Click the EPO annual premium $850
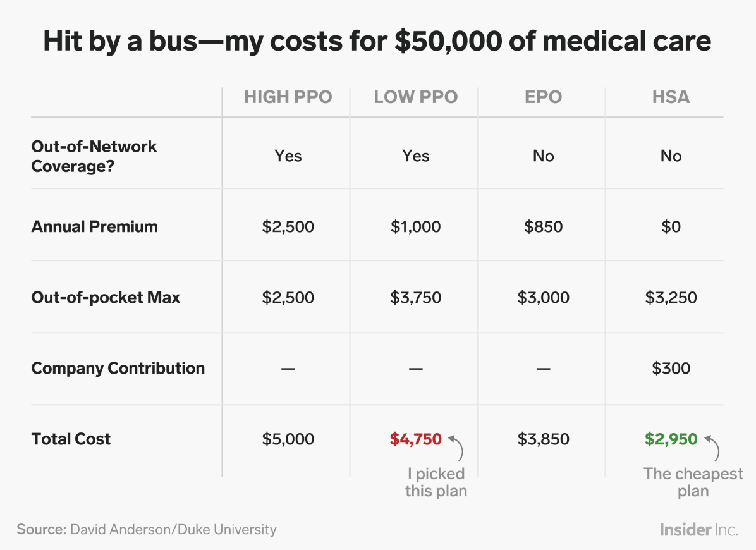Viewport: 756px width, 550px height. 544,226
